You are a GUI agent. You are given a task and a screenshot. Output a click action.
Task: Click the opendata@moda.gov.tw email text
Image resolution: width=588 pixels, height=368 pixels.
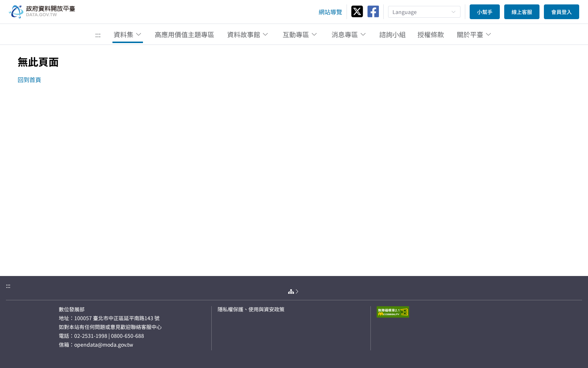click(x=104, y=345)
